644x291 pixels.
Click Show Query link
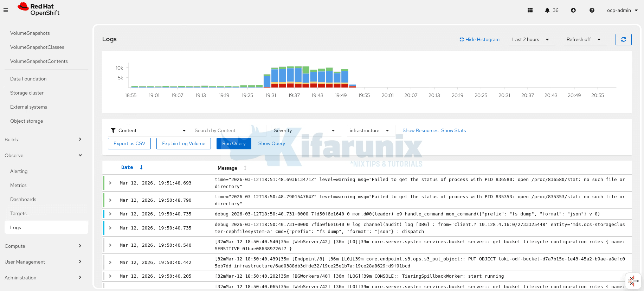pos(272,143)
